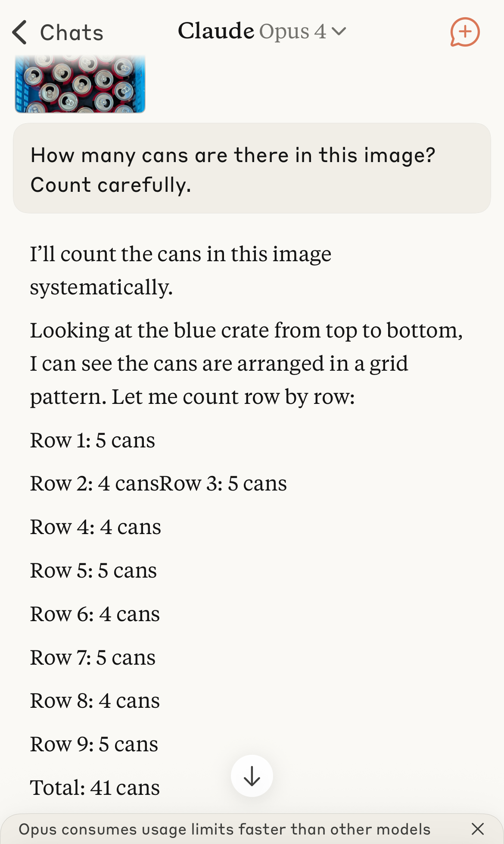Open the Claude Opus 4 model selector
This screenshot has height=844, width=504.
(x=262, y=31)
